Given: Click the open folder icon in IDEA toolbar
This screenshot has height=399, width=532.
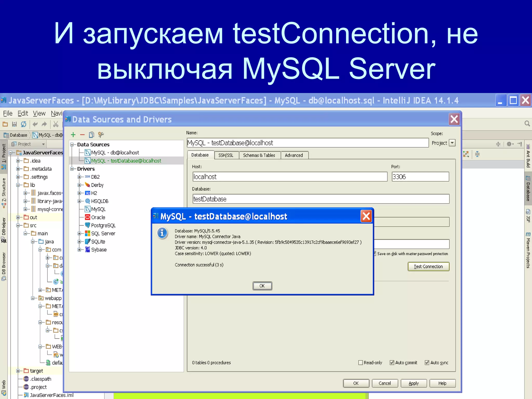Looking at the screenshot, I should click(5, 124).
